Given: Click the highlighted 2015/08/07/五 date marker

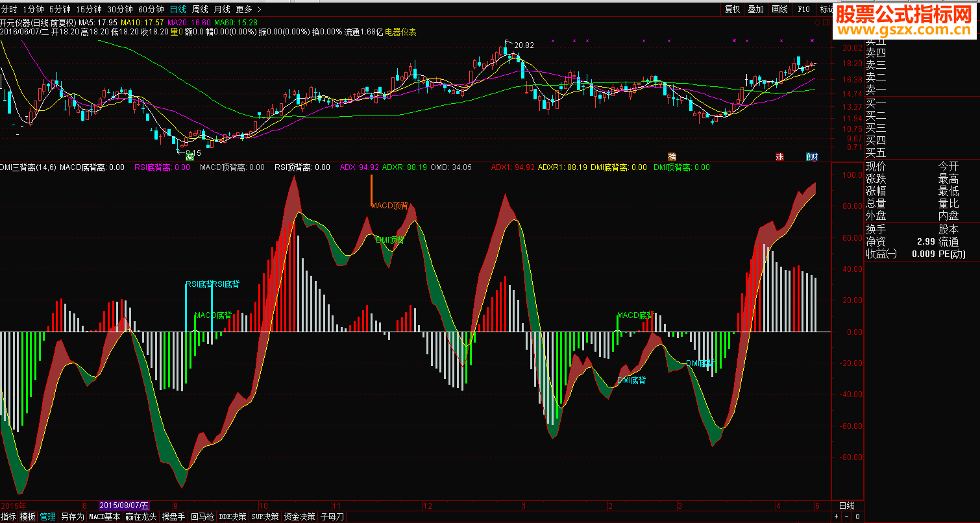Looking at the screenshot, I should (124, 505).
